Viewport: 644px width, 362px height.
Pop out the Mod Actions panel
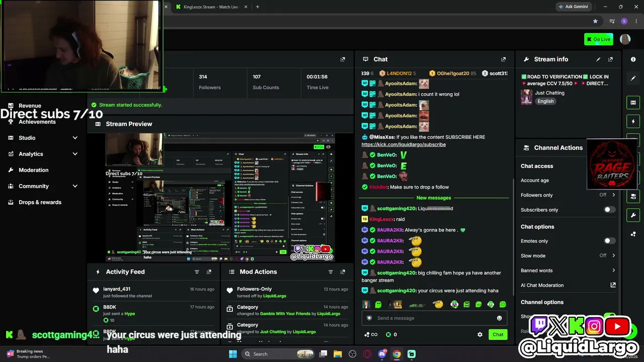coord(343,272)
